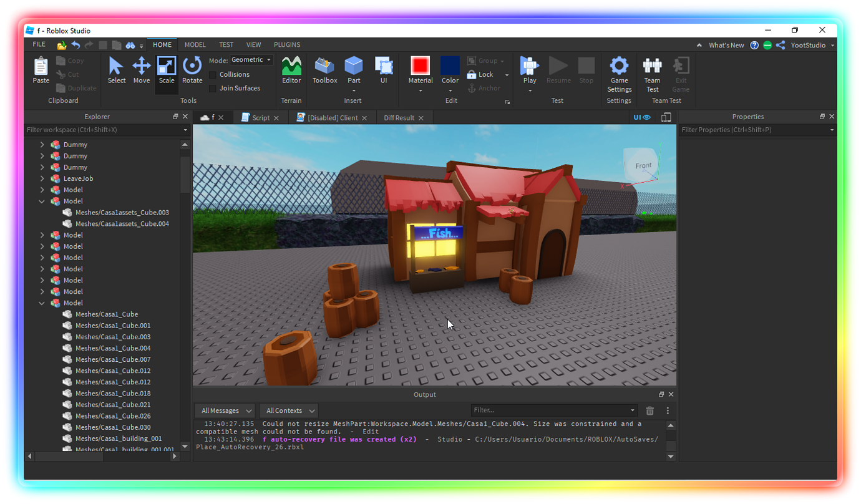Open the Color swatch picker
This screenshot has width=861, height=504.
click(450, 70)
